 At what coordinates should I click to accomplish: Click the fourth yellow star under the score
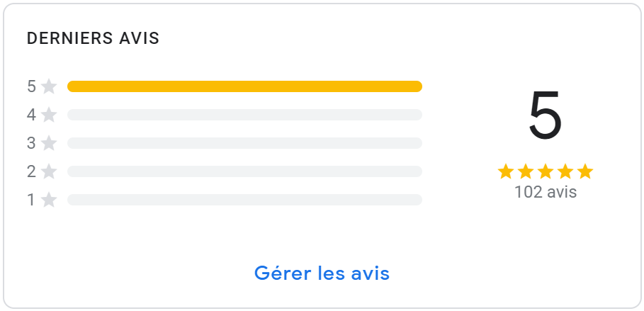click(x=565, y=171)
